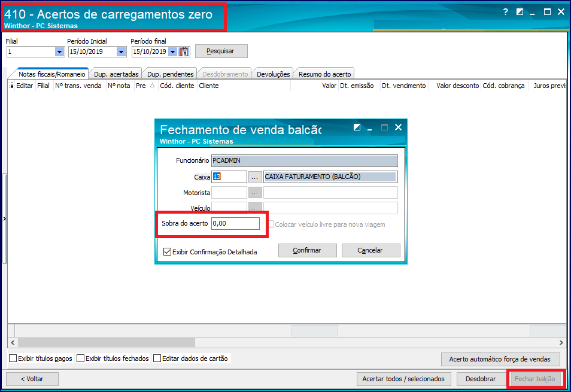Click Cancelar in the dialog
Image resolution: width=571 pixels, height=392 pixels.
(x=370, y=250)
